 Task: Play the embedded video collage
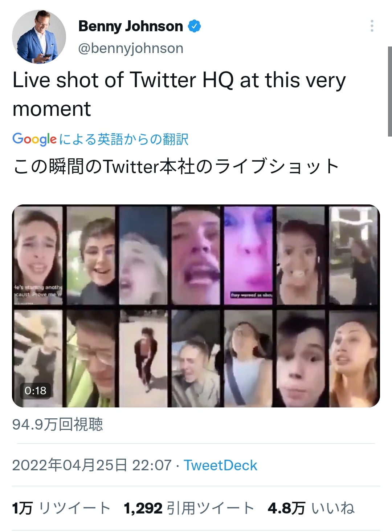pyautogui.click(x=196, y=306)
